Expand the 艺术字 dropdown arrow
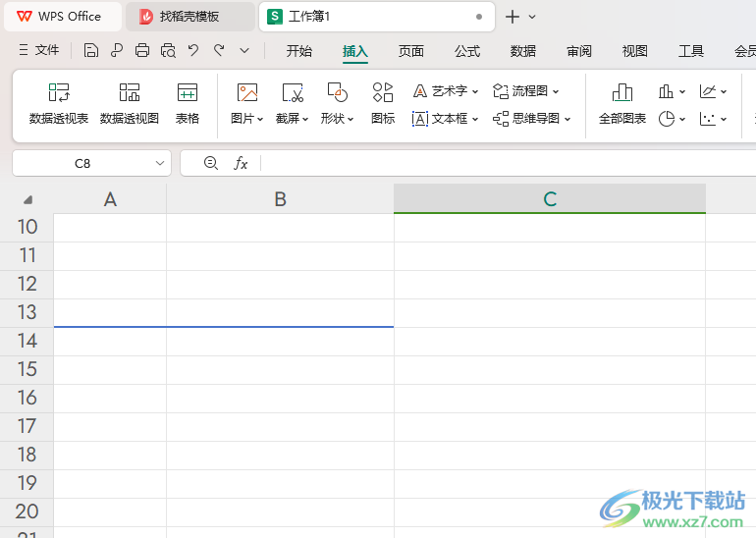The width and height of the screenshot is (756, 538). coord(475,91)
